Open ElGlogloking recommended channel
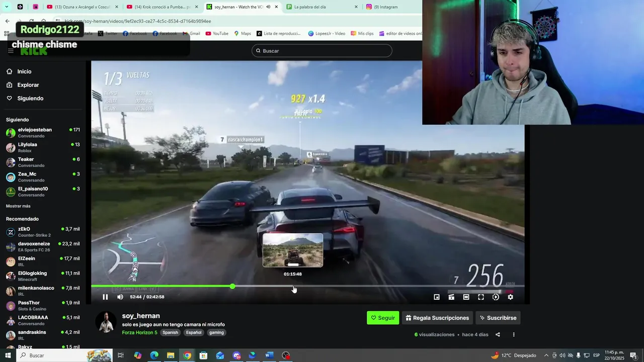Screen dimensions: 644x362 click(43, 276)
